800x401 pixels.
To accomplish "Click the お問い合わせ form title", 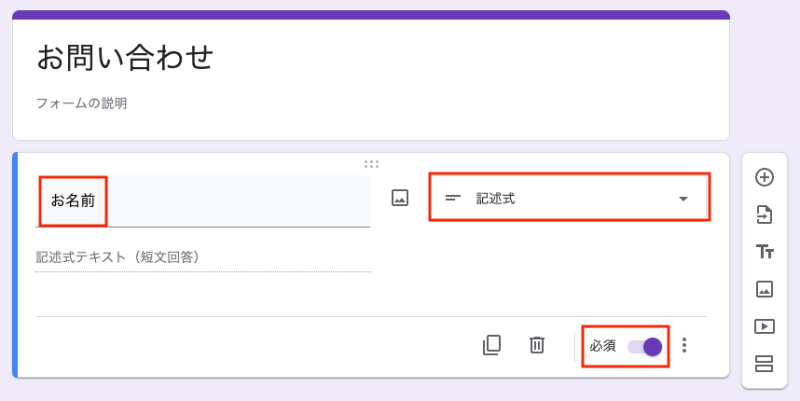I will pyautogui.click(x=125, y=57).
